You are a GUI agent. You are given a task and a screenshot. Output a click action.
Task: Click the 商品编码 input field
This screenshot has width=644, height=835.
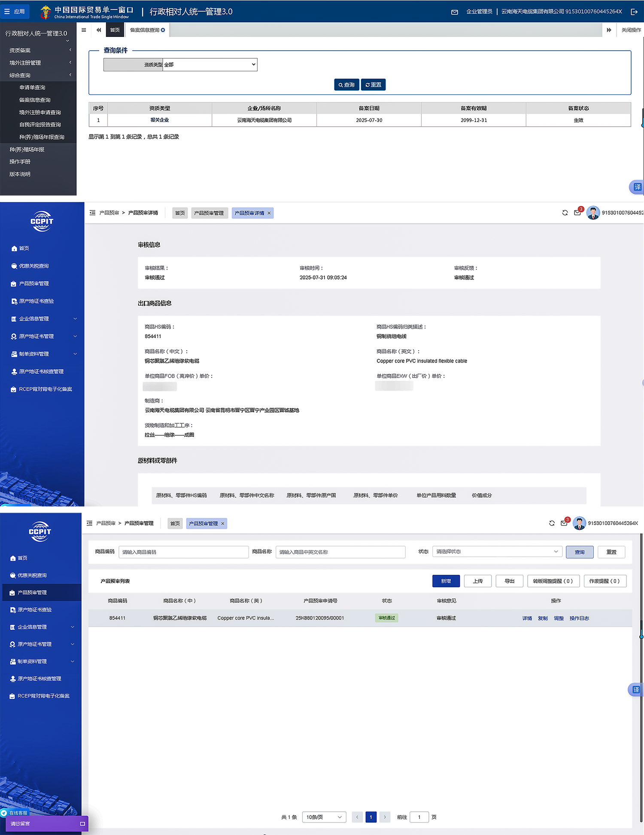point(183,552)
